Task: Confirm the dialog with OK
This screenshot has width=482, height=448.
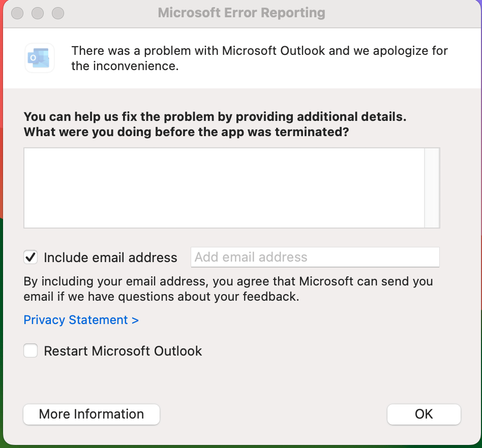Action: pyautogui.click(x=424, y=414)
